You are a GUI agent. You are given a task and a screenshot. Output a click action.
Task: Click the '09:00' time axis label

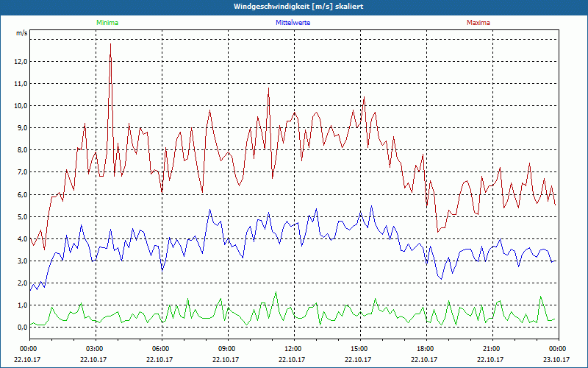pos(228,349)
